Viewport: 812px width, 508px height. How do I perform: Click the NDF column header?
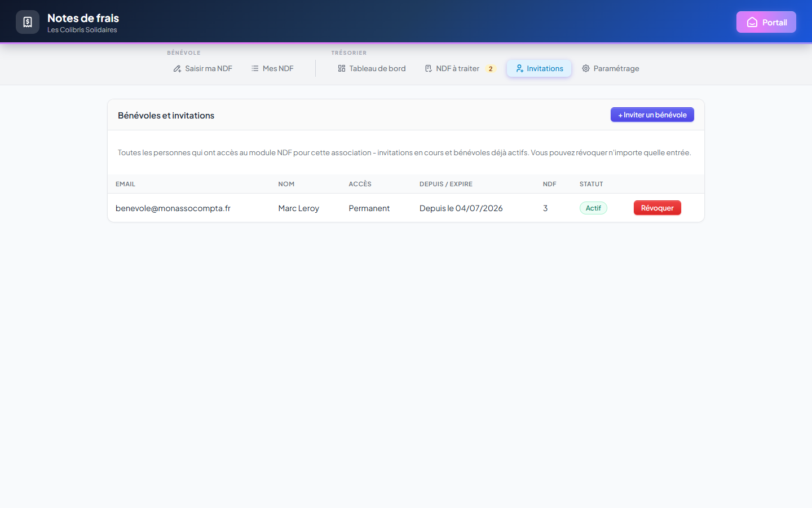(x=550, y=184)
